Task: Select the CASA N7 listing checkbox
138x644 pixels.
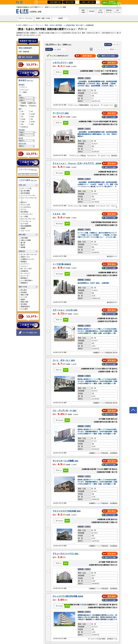Action: (x=48, y=235)
